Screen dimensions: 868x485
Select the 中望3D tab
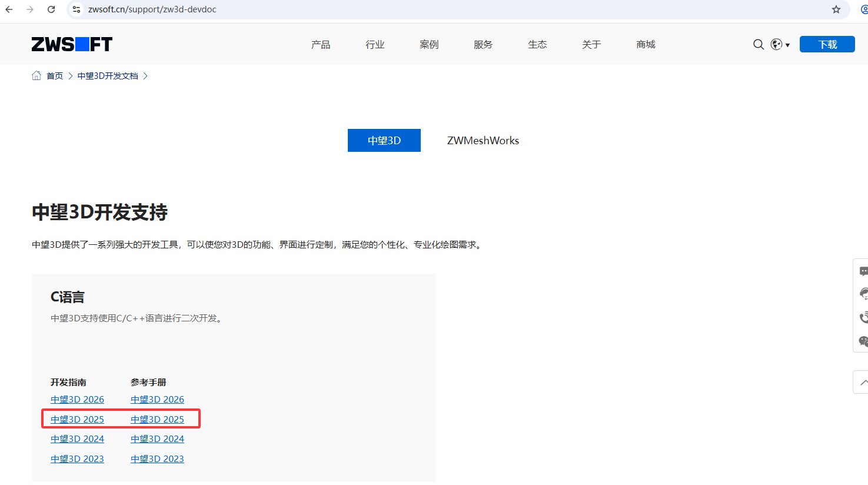tap(384, 140)
